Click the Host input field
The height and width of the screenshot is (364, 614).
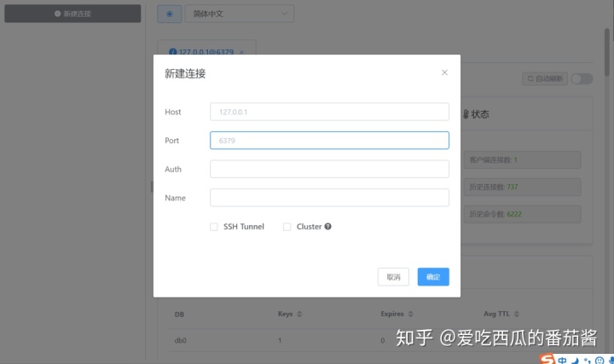(329, 112)
